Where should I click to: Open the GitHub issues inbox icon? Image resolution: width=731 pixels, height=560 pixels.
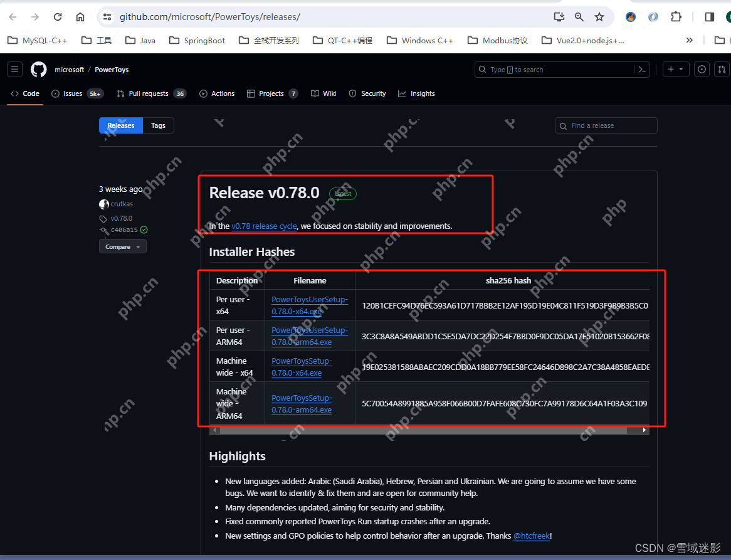(x=702, y=70)
